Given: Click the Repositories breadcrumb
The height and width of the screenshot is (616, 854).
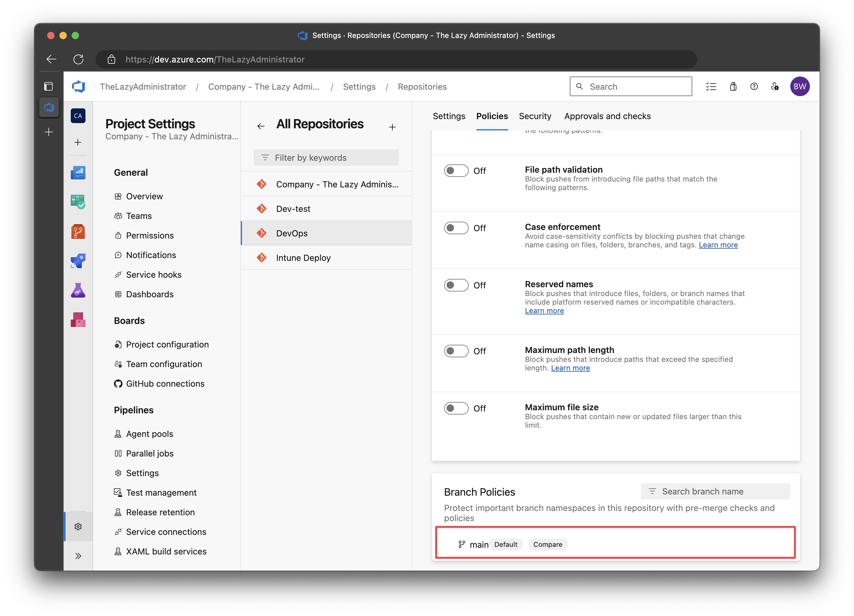Looking at the screenshot, I should tap(422, 87).
